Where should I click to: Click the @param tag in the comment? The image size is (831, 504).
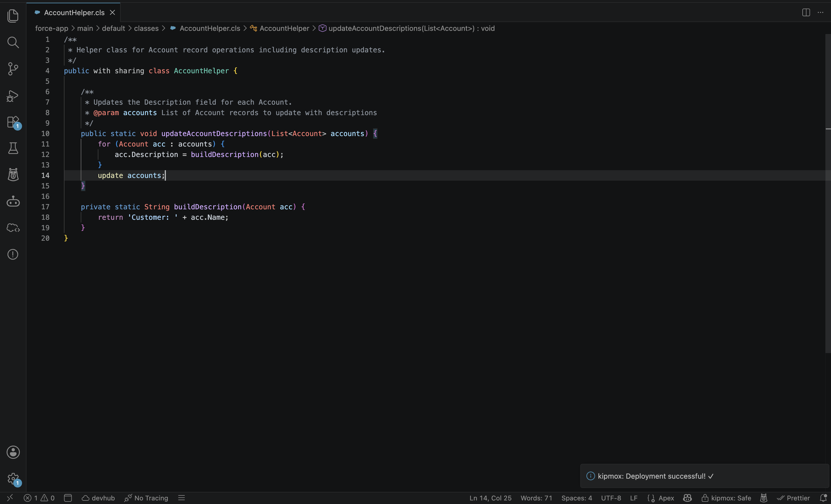[x=106, y=113]
